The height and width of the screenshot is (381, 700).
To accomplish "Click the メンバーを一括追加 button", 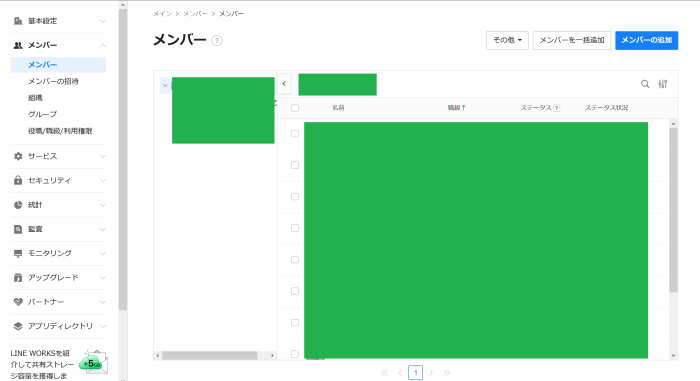I will click(x=571, y=40).
